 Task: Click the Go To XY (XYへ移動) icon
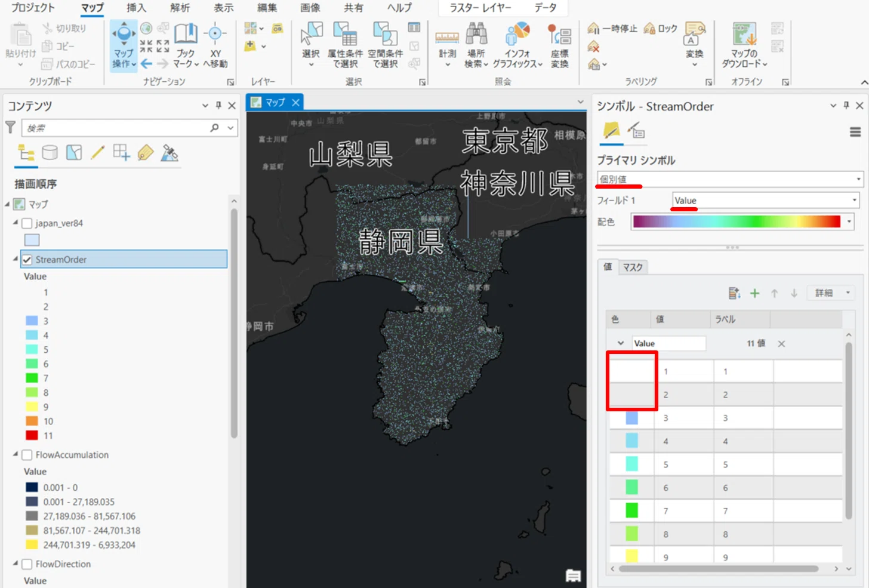[x=215, y=34]
